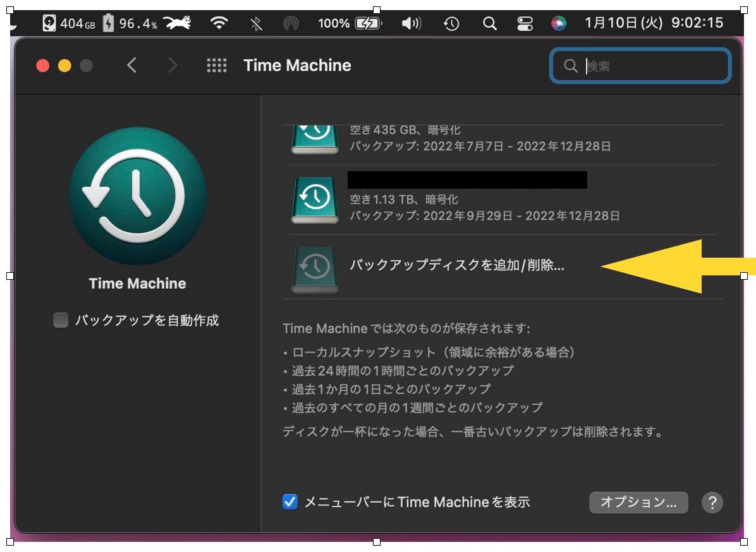
Task: Open the オプション... button
Action: click(638, 502)
